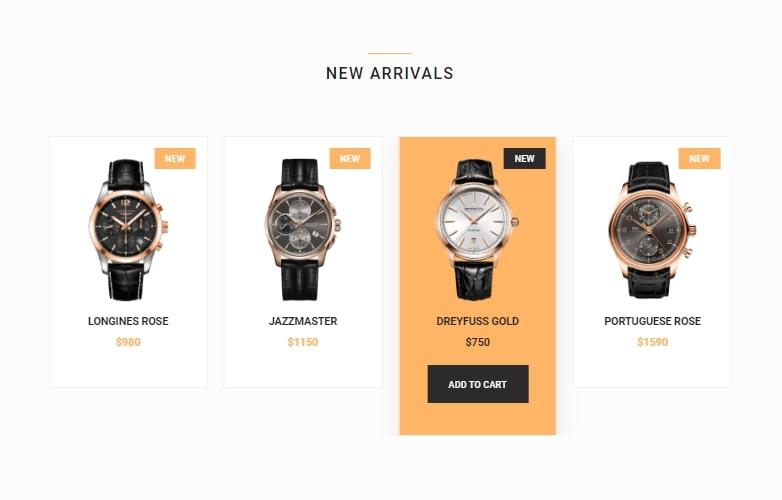Click the Portuguese Rose product title
This screenshot has height=500, width=782.
coord(652,321)
